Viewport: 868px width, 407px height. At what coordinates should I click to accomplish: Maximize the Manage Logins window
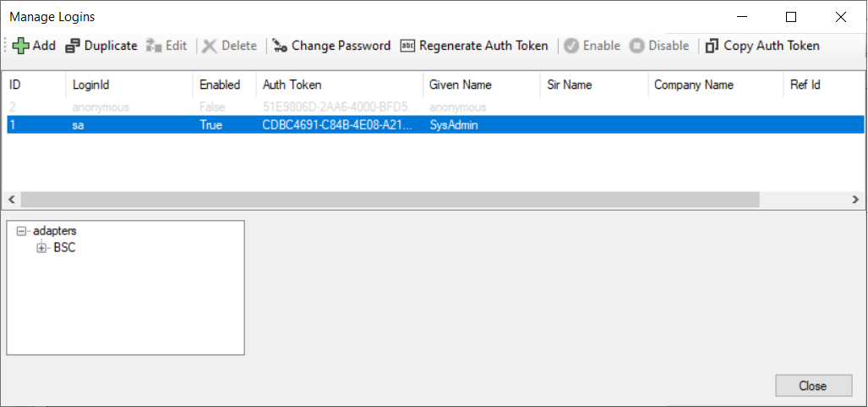tap(791, 17)
